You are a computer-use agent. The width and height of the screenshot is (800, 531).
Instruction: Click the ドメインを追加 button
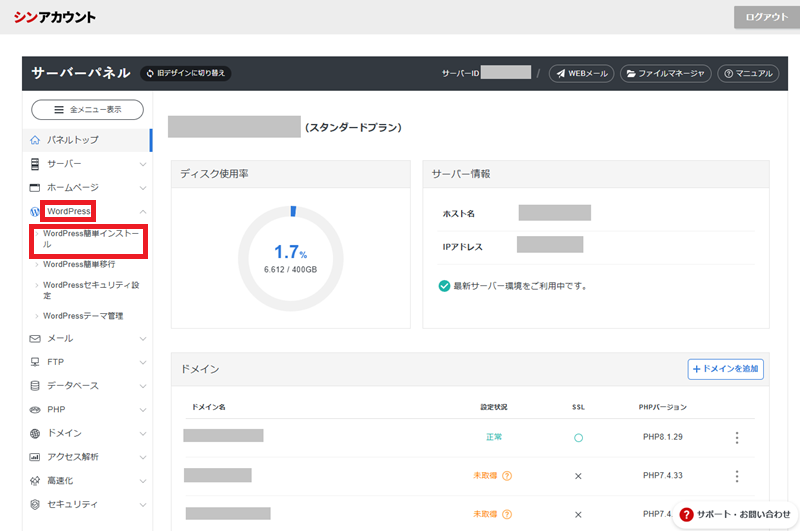[725, 369]
